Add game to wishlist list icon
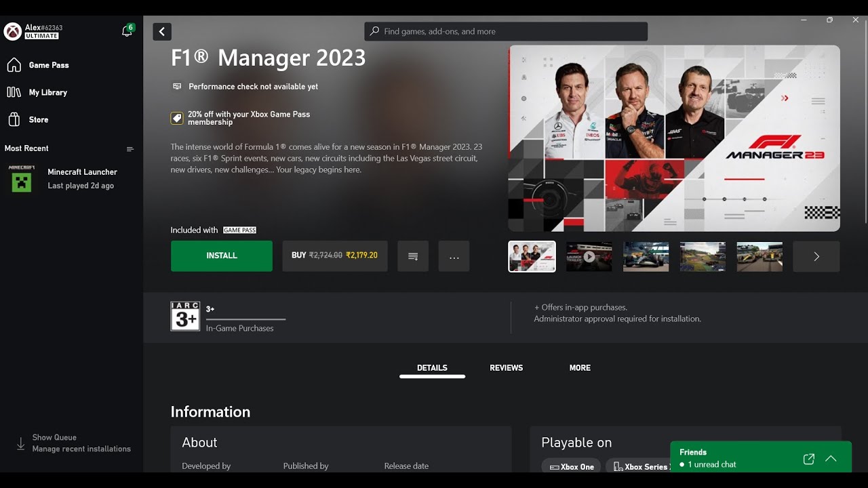 click(413, 256)
